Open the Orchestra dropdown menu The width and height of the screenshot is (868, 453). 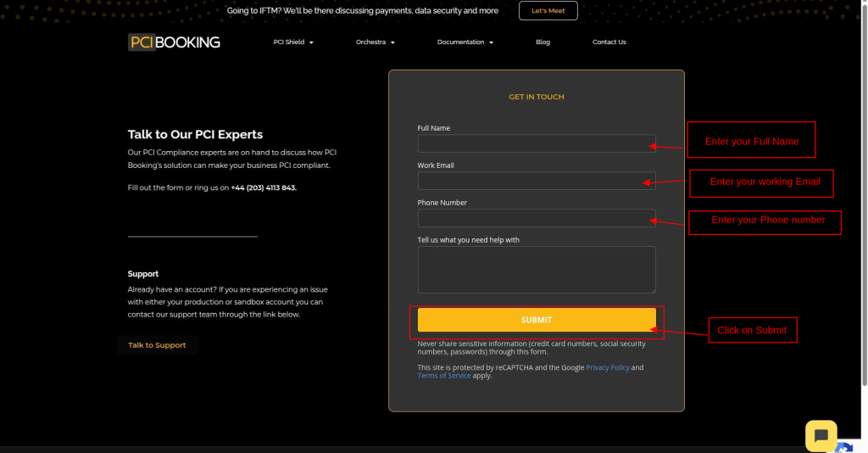coord(375,42)
